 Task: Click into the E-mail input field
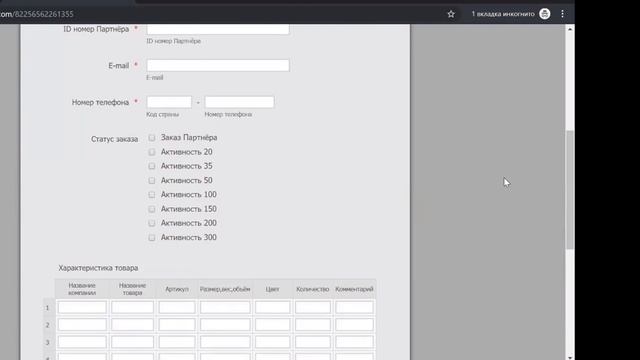click(x=218, y=66)
